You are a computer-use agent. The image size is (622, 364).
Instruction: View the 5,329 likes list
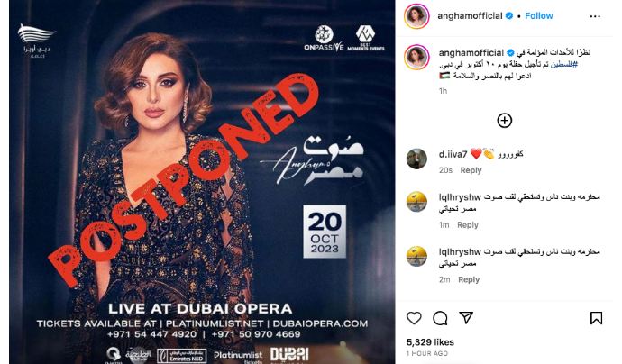tap(430, 342)
